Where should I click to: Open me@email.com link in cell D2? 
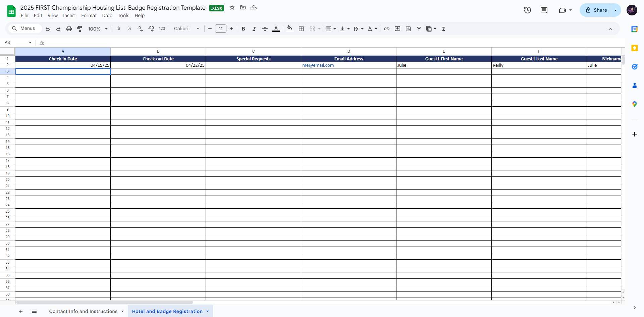click(x=318, y=65)
